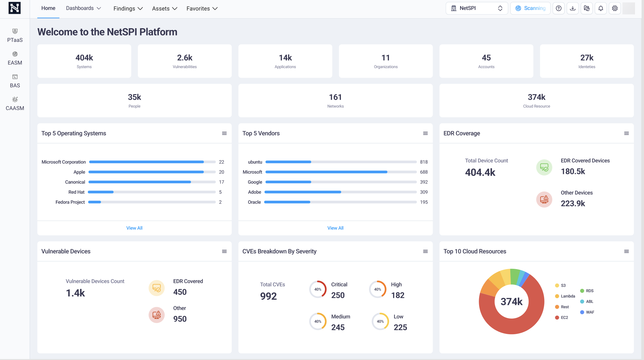Open the 161 Networks card
Image resolution: width=644 pixels, height=360 pixels.
click(335, 100)
